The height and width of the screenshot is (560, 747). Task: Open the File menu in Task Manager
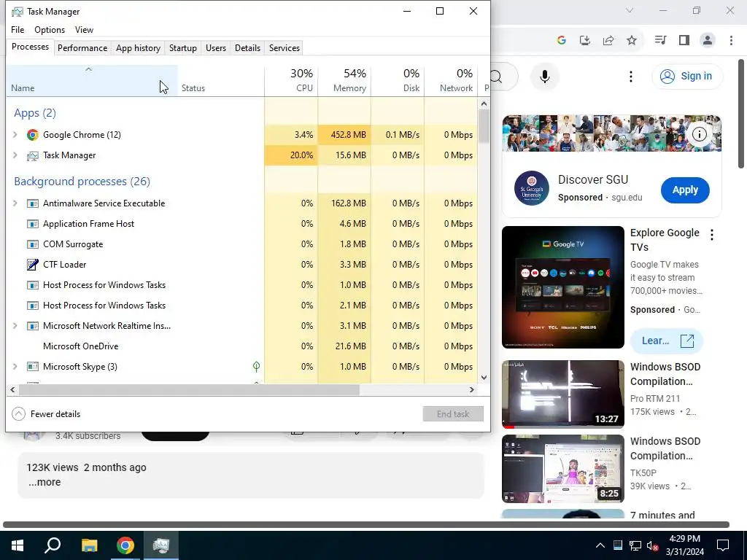[x=18, y=29]
